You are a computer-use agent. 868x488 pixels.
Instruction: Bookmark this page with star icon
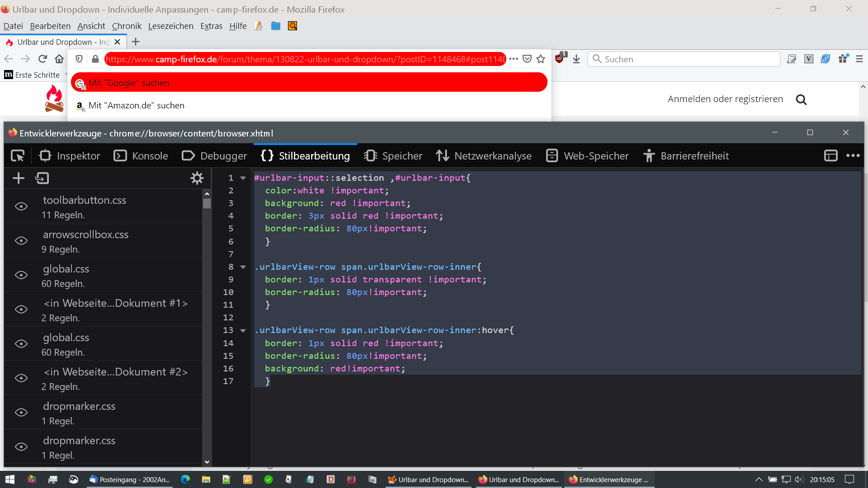pos(541,59)
